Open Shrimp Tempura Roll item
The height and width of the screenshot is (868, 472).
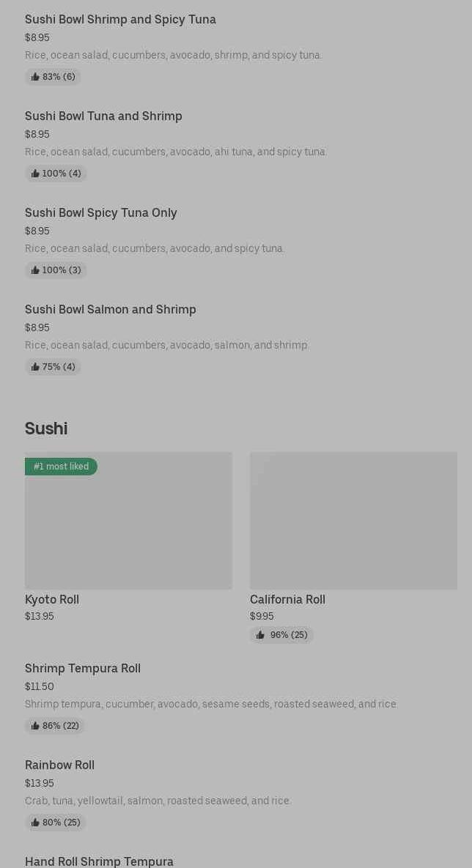click(83, 668)
